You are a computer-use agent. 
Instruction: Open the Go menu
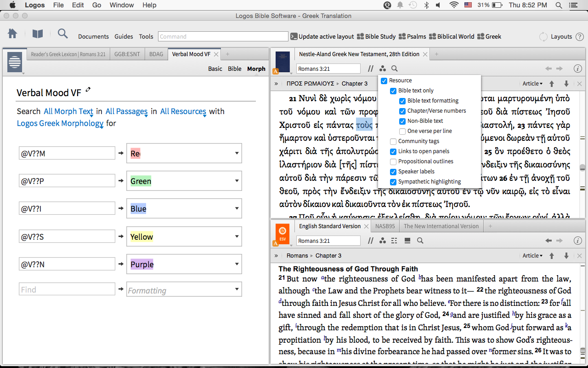pyautogui.click(x=96, y=5)
